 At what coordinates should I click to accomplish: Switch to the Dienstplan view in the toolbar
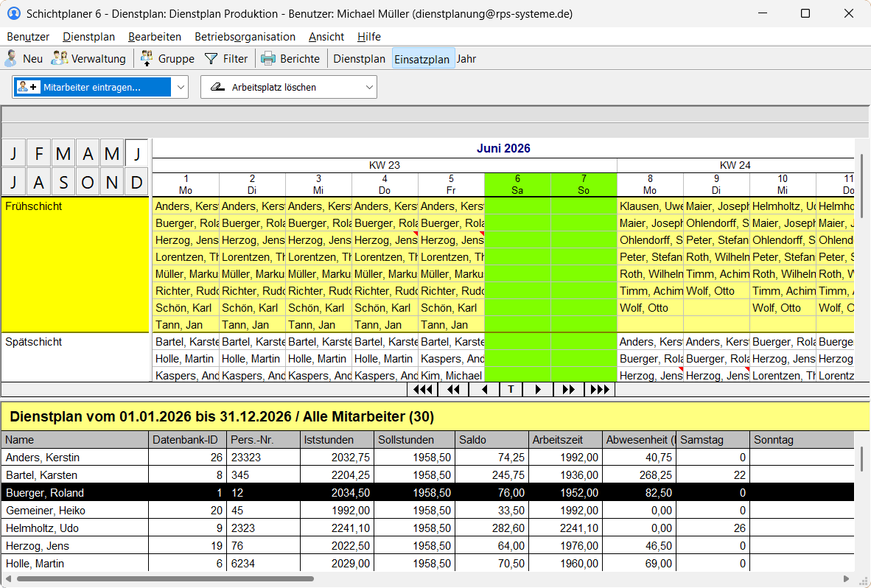360,59
